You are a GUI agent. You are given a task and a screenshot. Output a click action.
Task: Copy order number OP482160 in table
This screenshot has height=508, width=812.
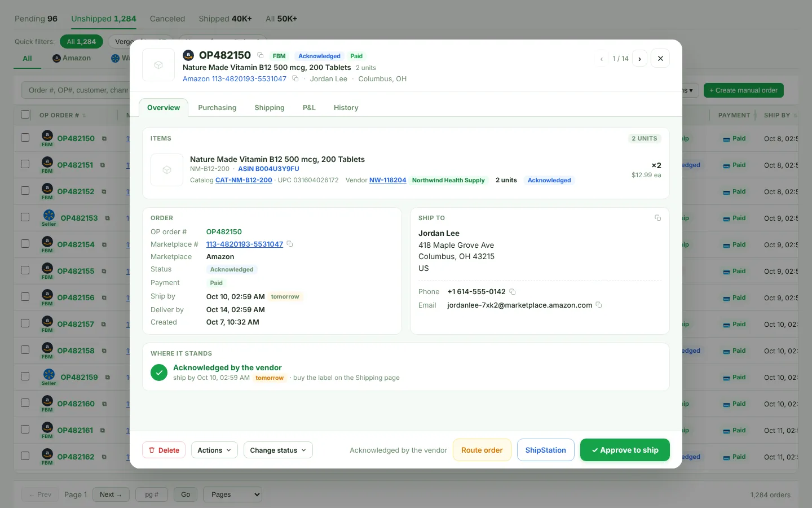point(104,404)
